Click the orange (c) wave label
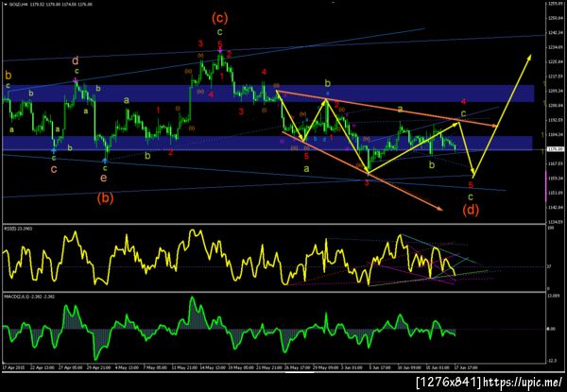The image size is (567, 392). tap(220, 18)
